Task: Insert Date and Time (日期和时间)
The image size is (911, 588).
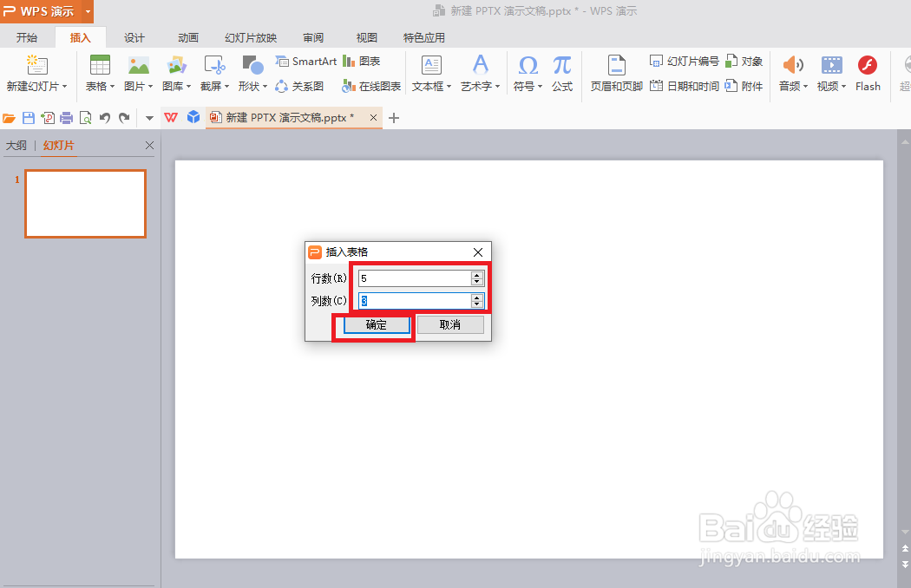Action: point(684,87)
